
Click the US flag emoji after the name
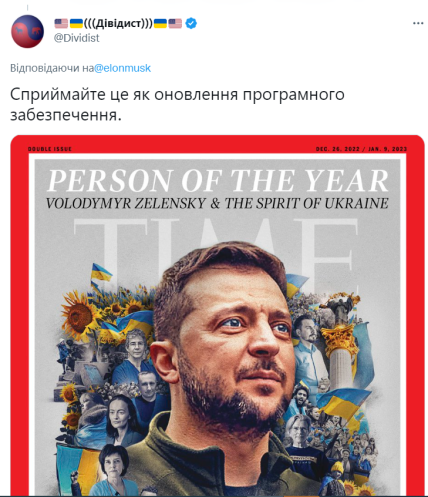[x=175, y=23]
